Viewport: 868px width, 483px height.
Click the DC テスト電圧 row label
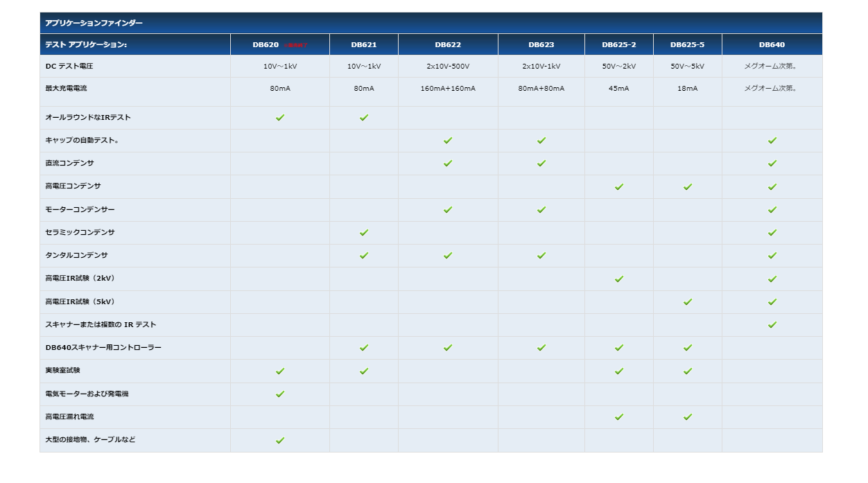pos(69,66)
